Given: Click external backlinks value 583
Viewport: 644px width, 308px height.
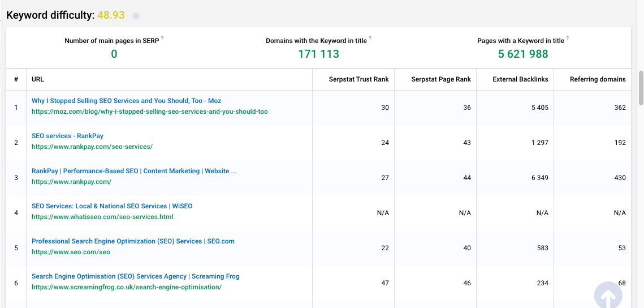Looking at the screenshot, I should (543, 248).
